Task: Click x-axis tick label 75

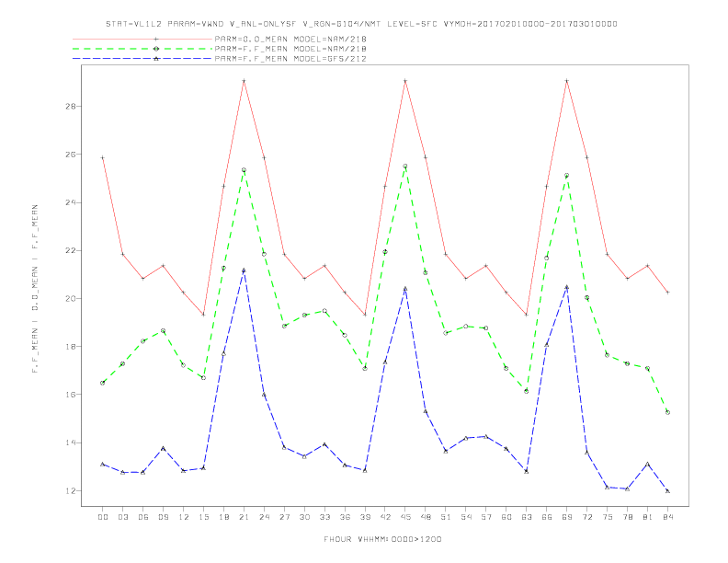Action: [x=608, y=517]
